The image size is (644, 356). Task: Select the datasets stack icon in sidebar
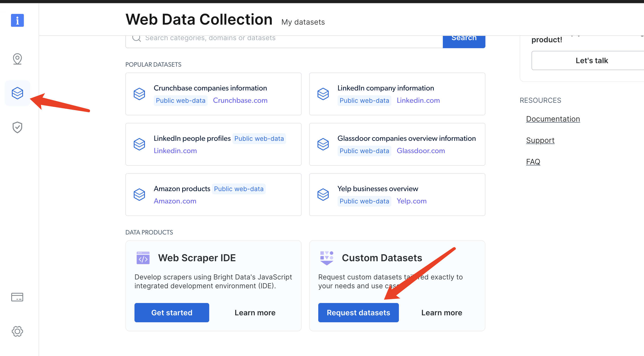click(17, 93)
